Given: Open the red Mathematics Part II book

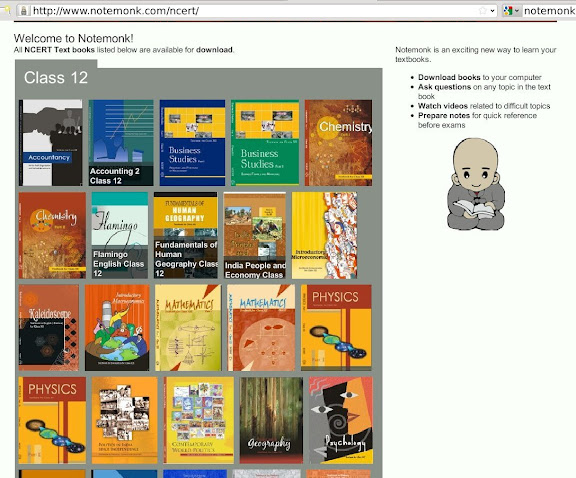Looking at the screenshot, I should 261,327.
